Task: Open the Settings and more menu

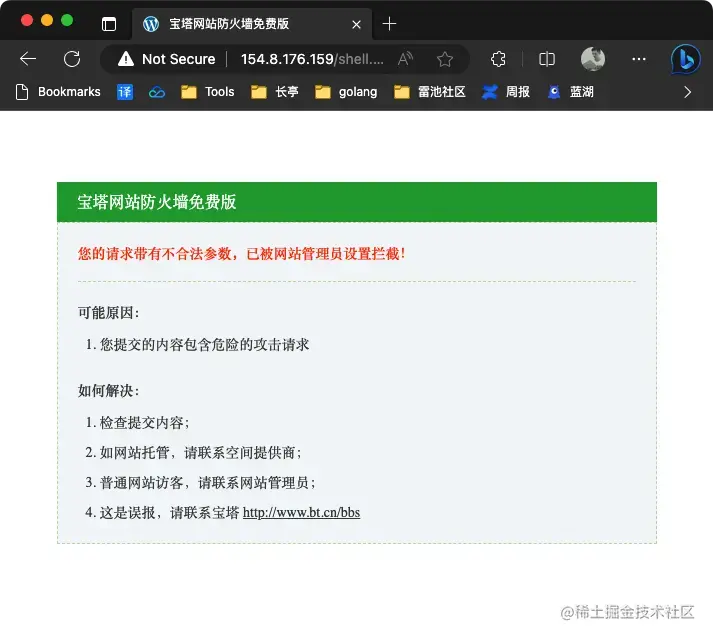Action: 639,59
